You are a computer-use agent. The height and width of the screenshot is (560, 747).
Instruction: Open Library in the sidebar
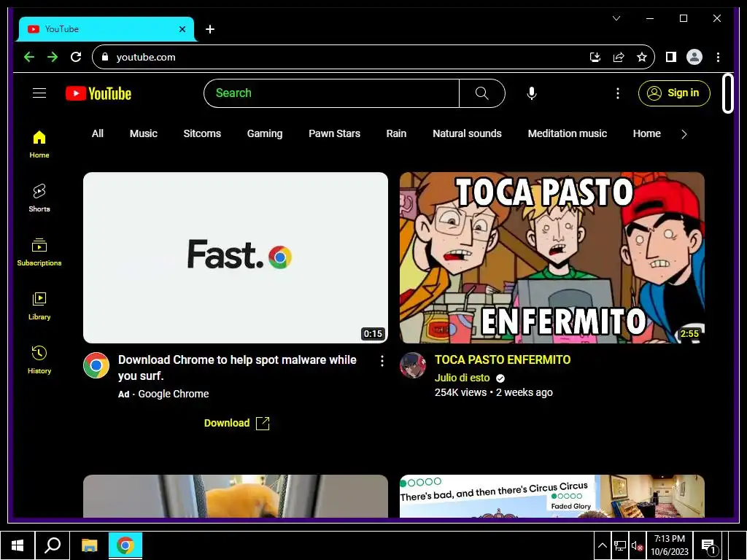[x=39, y=306]
